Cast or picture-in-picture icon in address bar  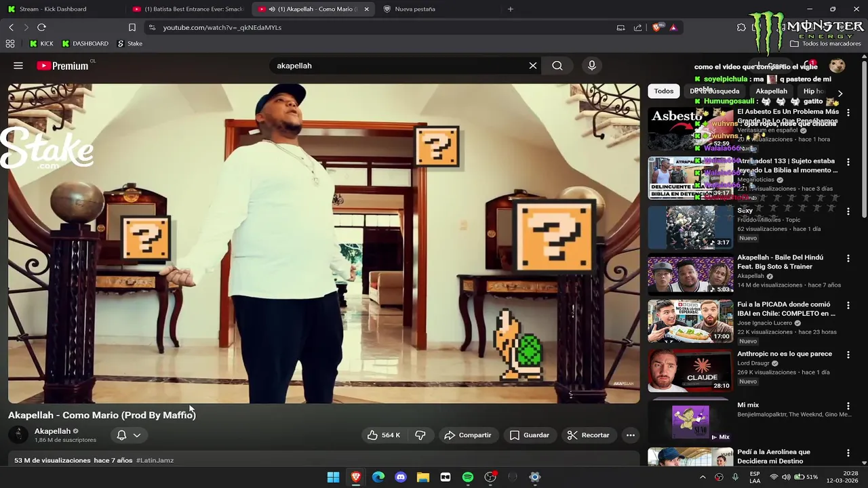(x=620, y=27)
